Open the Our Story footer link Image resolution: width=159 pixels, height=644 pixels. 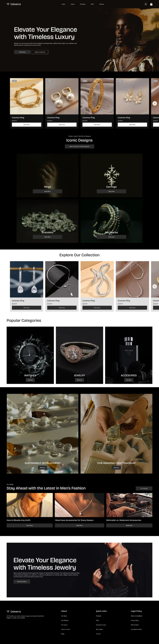click(64, 616)
